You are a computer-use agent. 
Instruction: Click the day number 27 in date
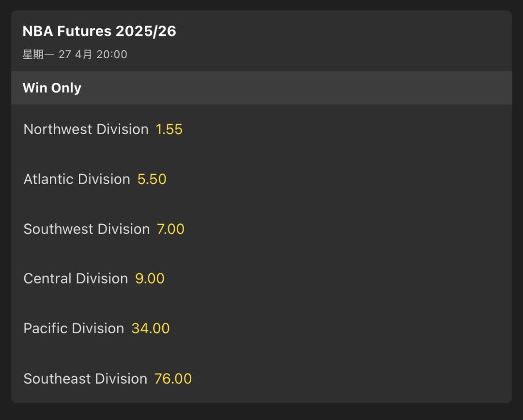pyautogui.click(x=65, y=54)
